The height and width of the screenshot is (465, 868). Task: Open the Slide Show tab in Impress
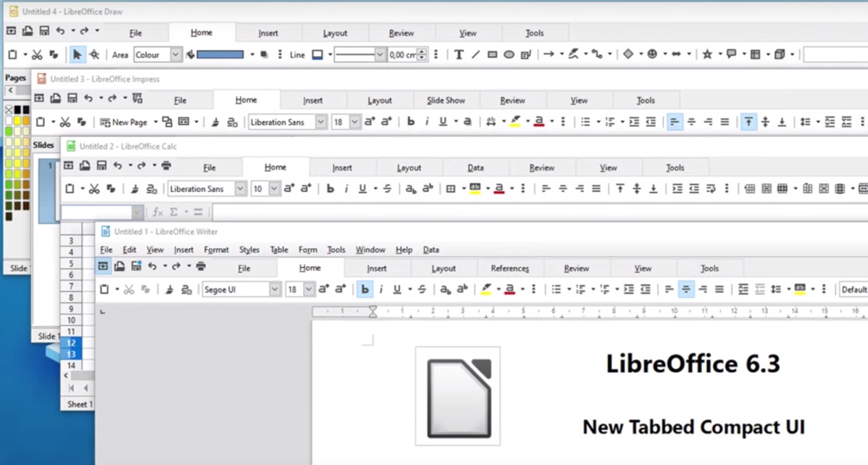tap(446, 100)
